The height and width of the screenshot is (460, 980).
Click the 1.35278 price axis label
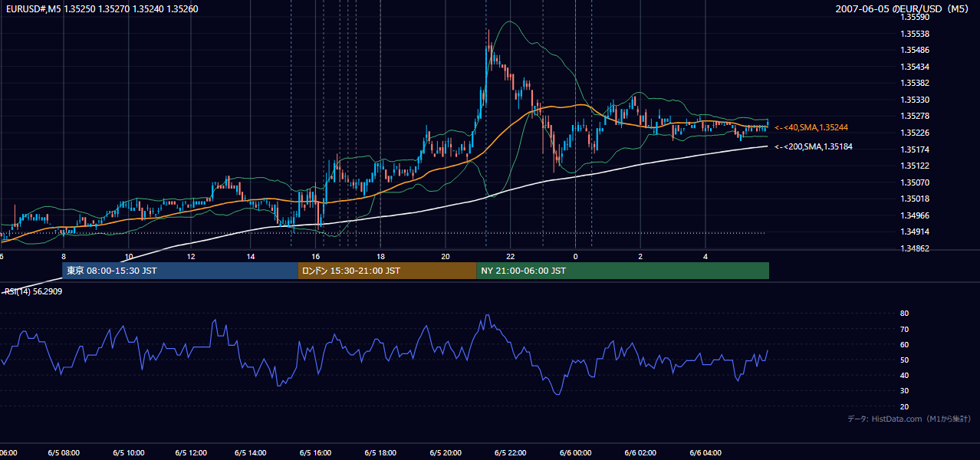[x=916, y=117]
